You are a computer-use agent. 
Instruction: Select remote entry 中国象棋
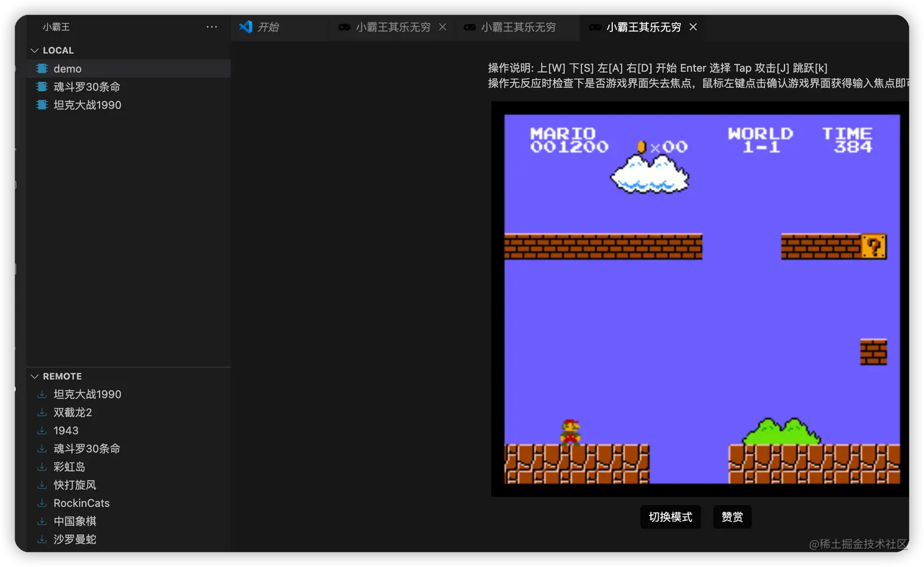click(129, 521)
